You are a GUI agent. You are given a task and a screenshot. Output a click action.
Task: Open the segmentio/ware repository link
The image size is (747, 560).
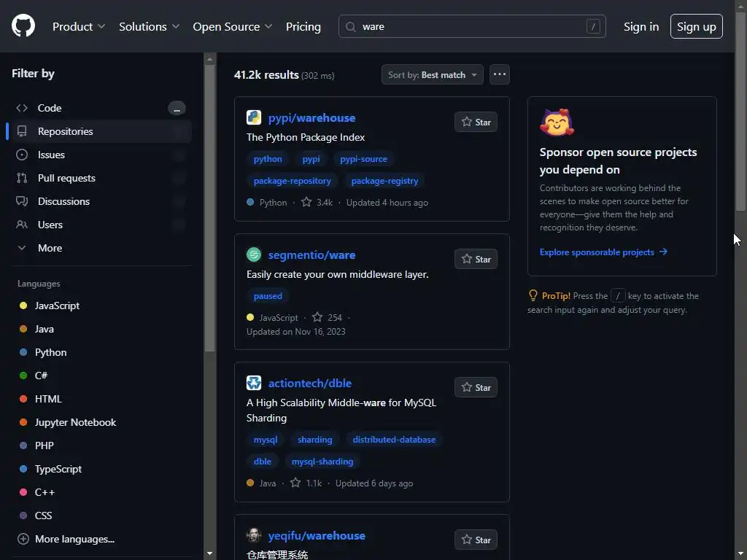[311, 254]
